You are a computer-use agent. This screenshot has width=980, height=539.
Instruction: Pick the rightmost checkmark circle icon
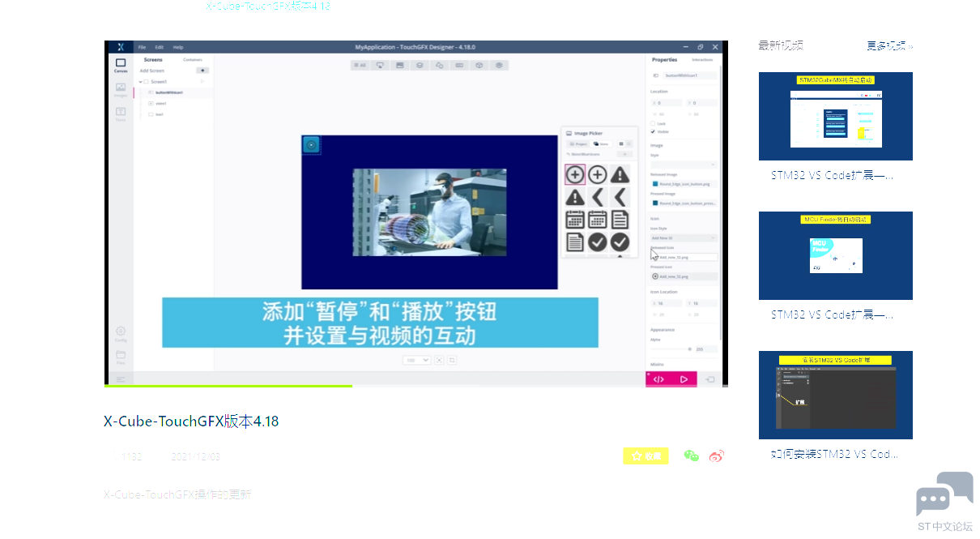tap(620, 242)
